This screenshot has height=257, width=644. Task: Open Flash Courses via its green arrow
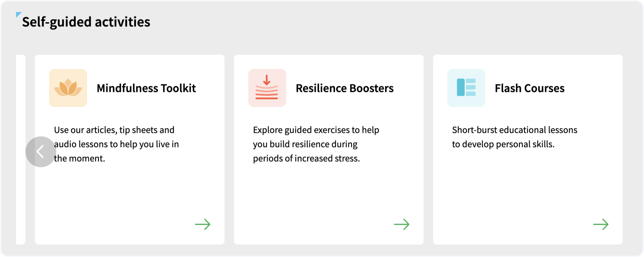[601, 224]
